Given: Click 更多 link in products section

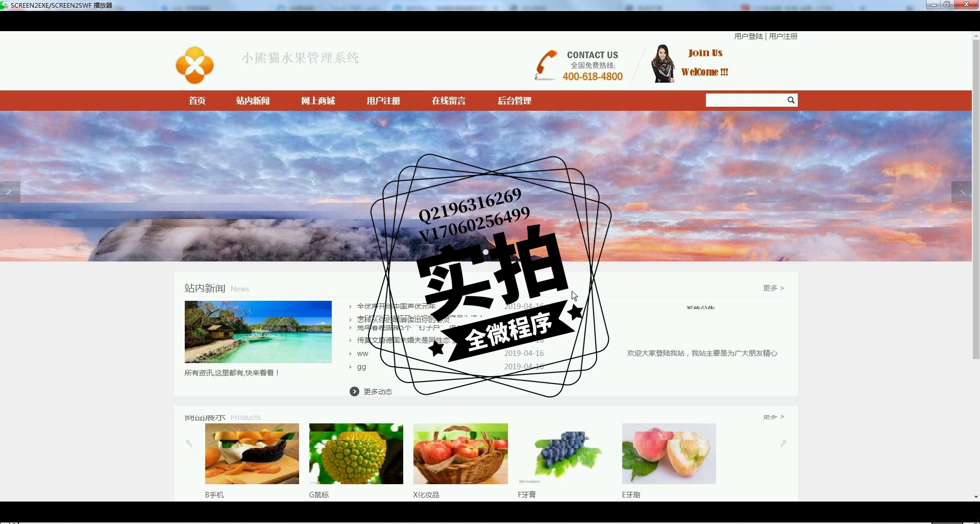Looking at the screenshot, I should tap(773, 417).
